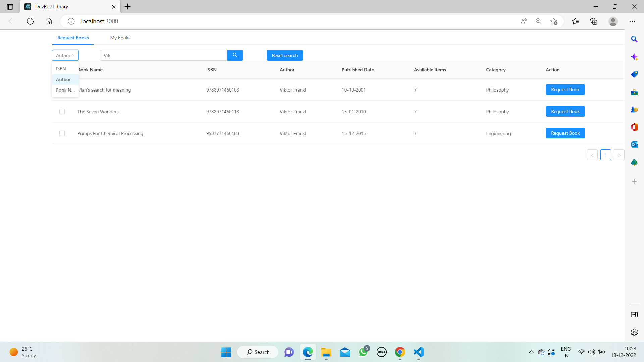Open Outlook from the Edge sidebar
Viewport: 644px width, 362px height.
(634, 144)
